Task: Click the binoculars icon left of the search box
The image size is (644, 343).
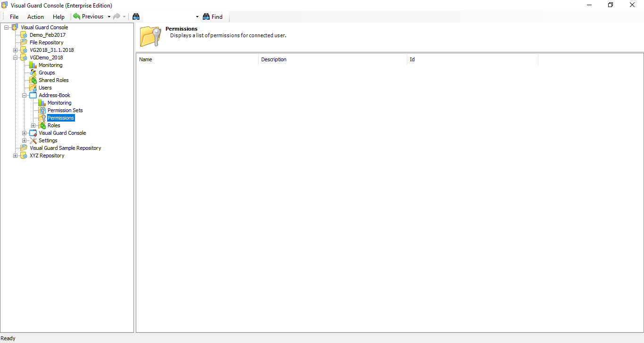Action: click(x=136, y=16)
